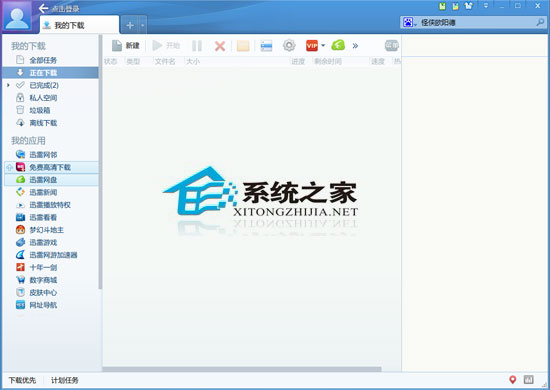Open the Baidu search engine selector
The width and height of the screenshot is (550, 390).
409,23
